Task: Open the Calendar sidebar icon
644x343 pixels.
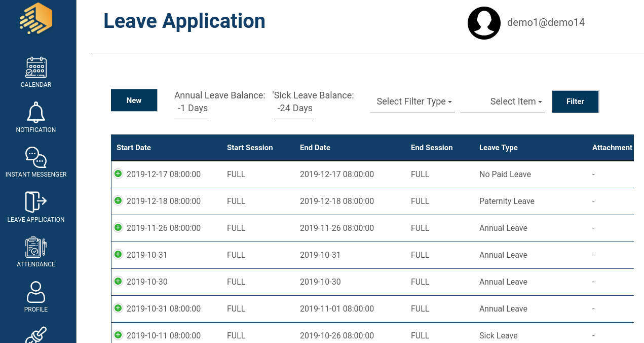Action: pyautogui.click(x=36, y=67)
